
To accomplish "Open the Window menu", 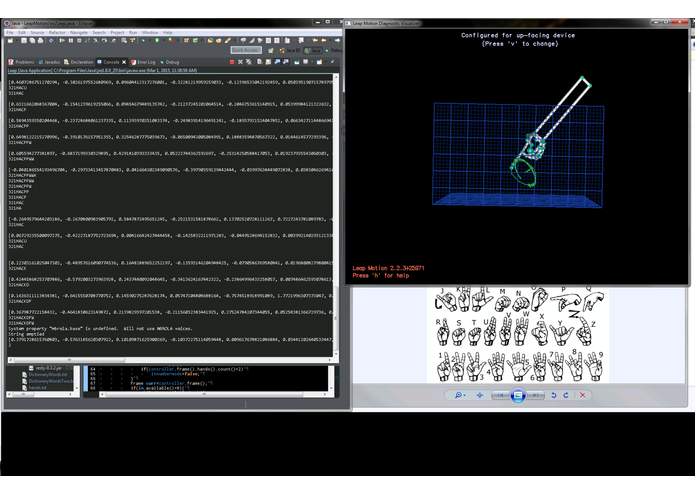I will click(150, 32).
